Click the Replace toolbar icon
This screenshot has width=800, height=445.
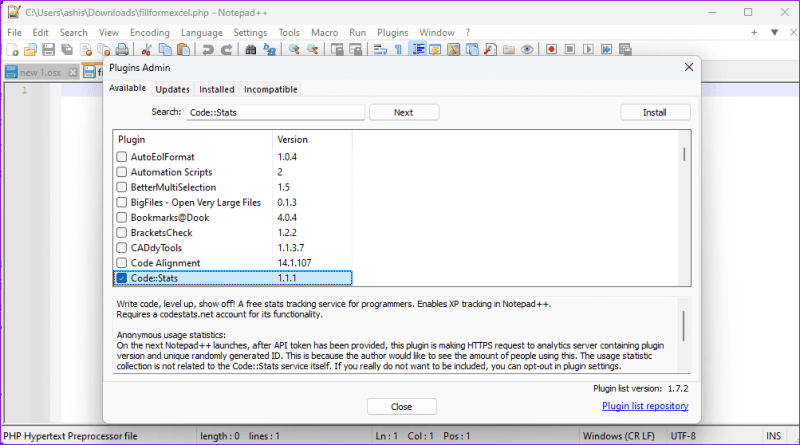(x=269, y=50)
